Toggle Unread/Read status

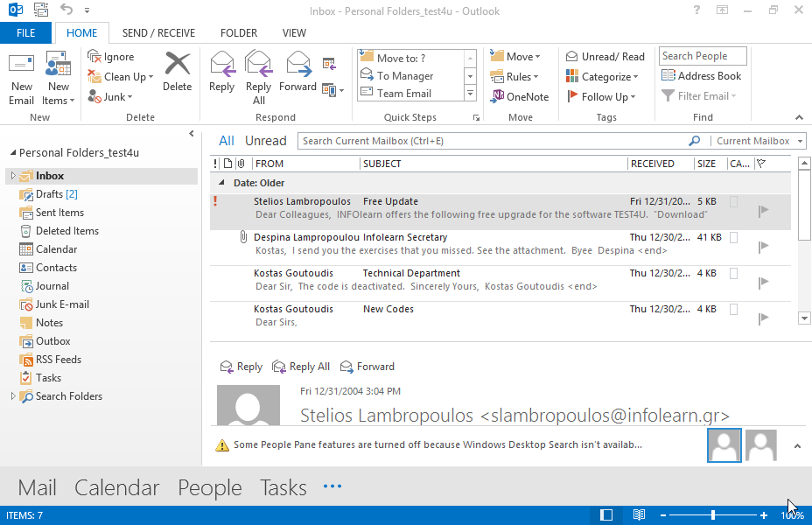point(605,56)
